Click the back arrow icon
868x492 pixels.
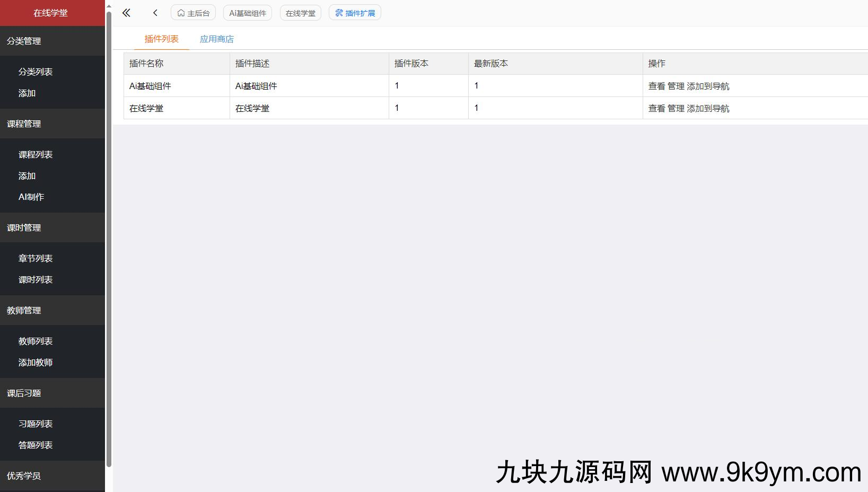coord(155,13)
